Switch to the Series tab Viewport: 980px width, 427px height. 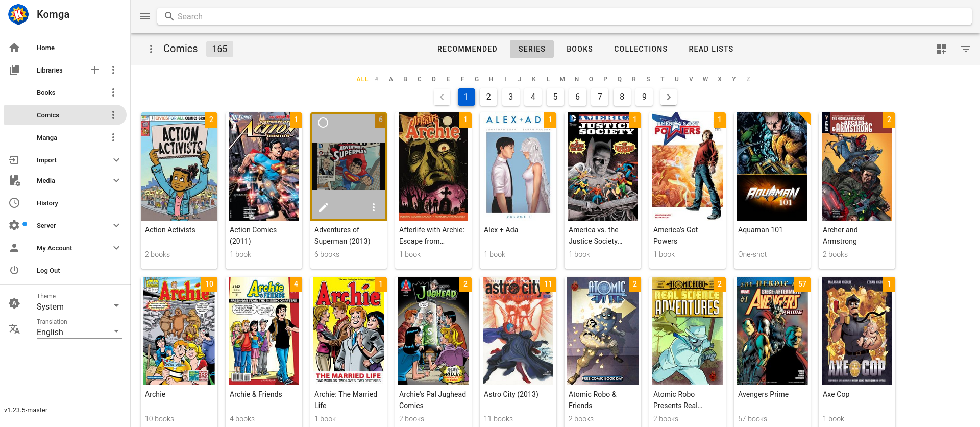click(532, 49)
